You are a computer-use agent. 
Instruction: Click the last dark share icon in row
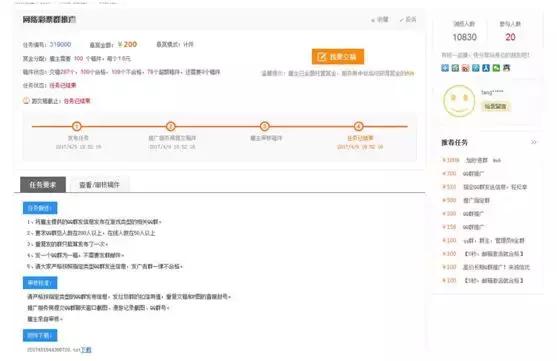click(507, 68)
